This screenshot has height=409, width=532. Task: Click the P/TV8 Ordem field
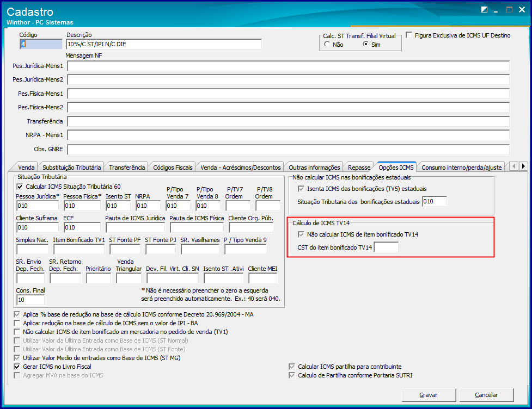tap(268, 206)
